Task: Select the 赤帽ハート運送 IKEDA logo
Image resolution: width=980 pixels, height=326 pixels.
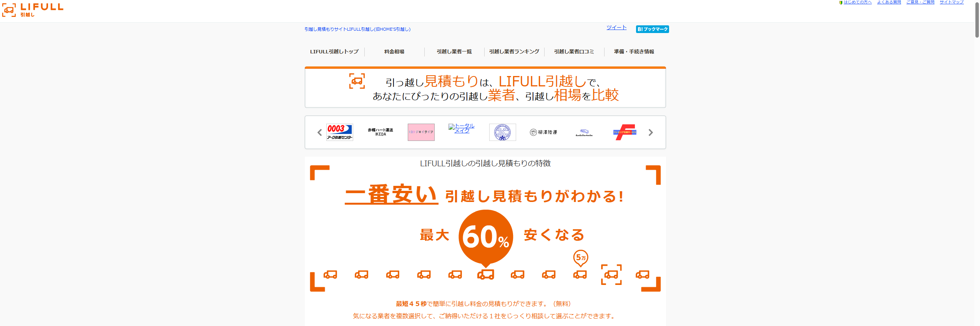Action: point(380,132)
